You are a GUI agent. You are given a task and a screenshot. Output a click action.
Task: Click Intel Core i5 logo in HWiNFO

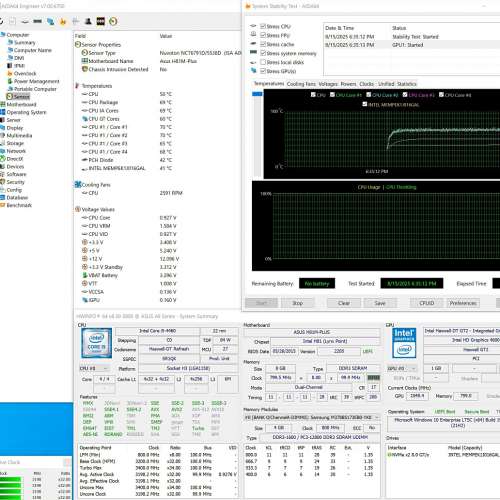point(97,343)
